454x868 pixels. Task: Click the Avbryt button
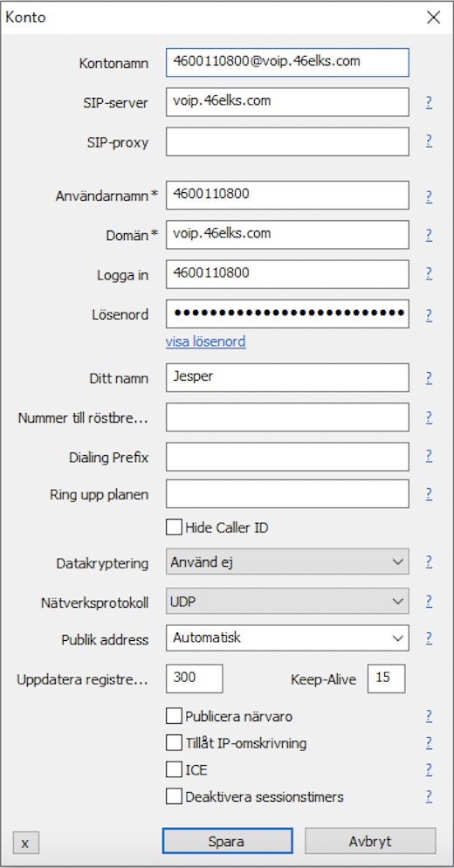tap(370, 842)
